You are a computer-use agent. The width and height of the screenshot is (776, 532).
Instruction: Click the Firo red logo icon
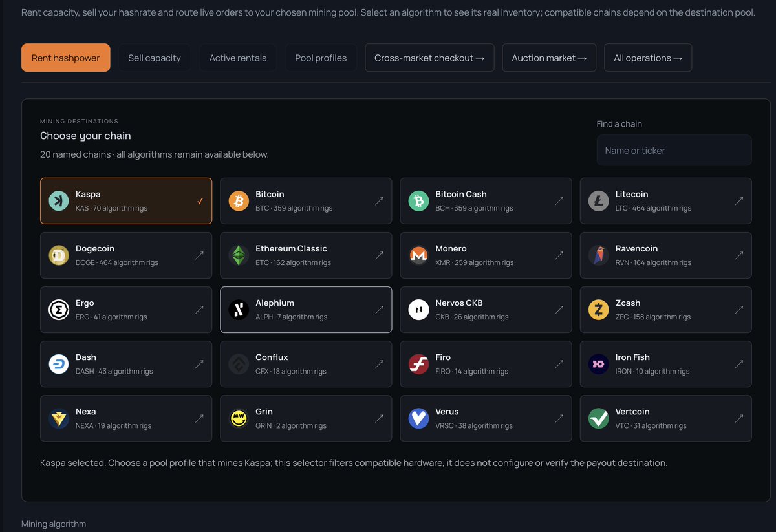coord(418,364)
